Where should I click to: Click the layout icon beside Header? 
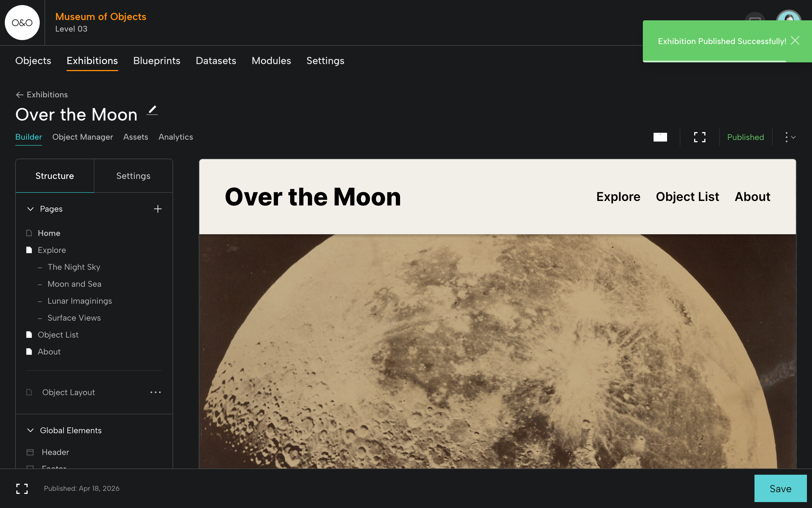[x=30, y=452]
